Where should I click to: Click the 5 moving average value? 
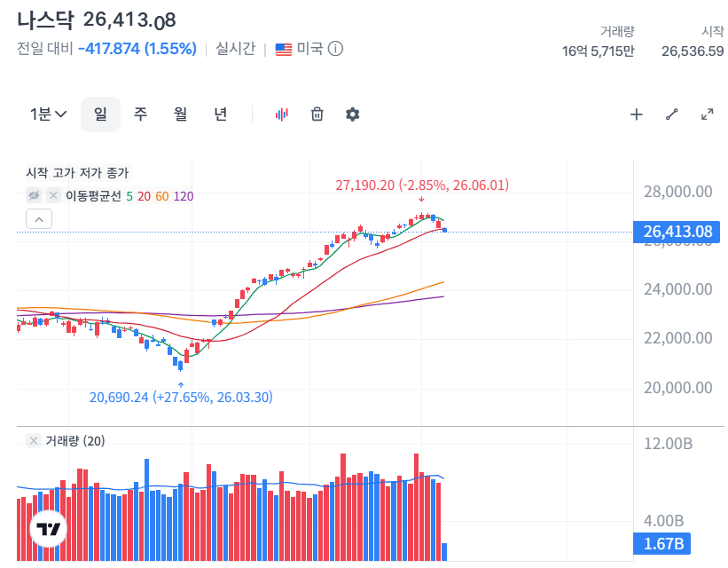pyautogui.click(x=129, y=196)
